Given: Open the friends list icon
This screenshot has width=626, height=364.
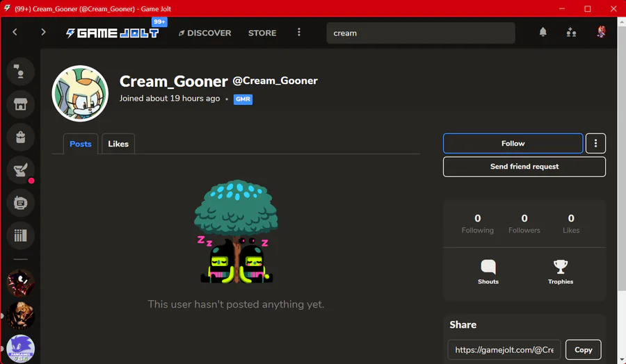Looking at the screenshot, I should [571, 32].
